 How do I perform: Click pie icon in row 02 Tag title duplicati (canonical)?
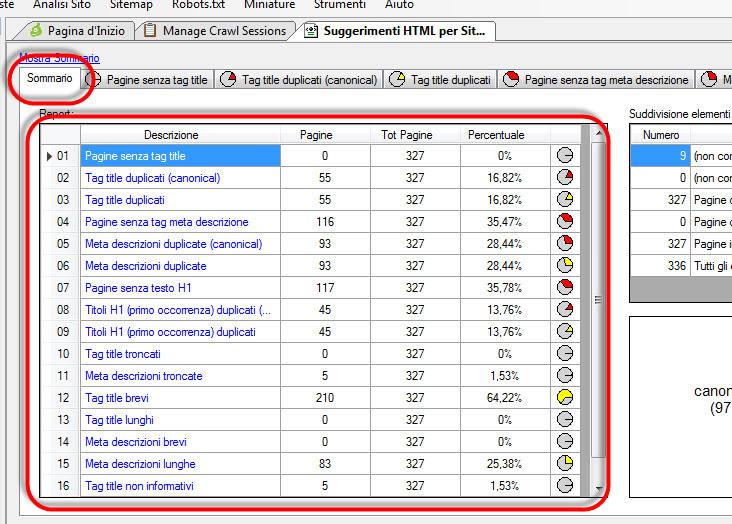point(565,177)
